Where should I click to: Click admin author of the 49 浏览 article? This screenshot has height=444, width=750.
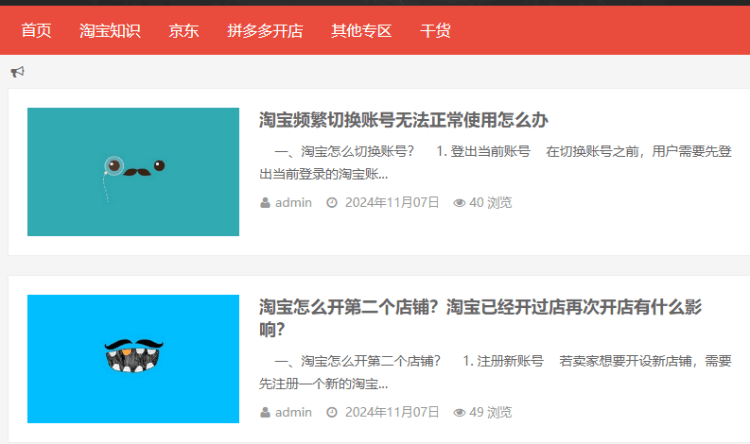click(x=293, y=412)
